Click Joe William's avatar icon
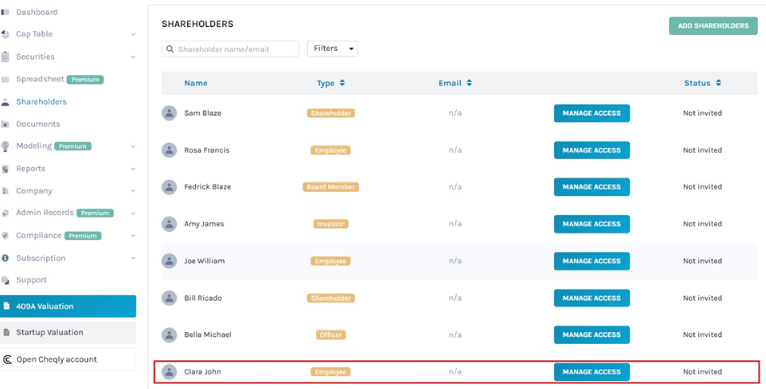This screenshot has height=389, width=766. coord(169,261)
